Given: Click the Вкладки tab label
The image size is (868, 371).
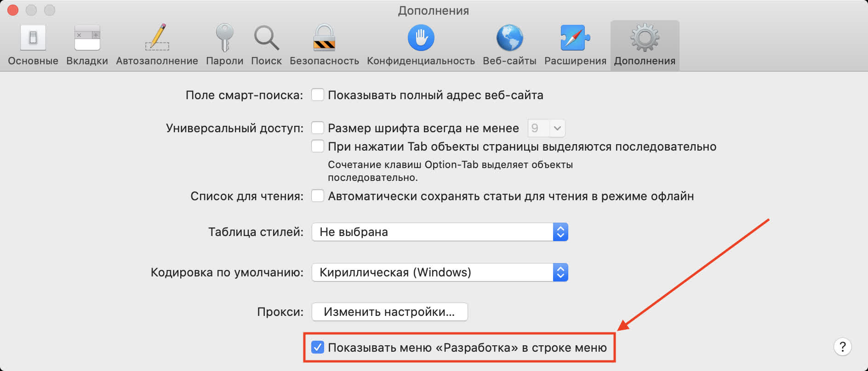Looking at the screenshot, I should click(x=87, y=61).
